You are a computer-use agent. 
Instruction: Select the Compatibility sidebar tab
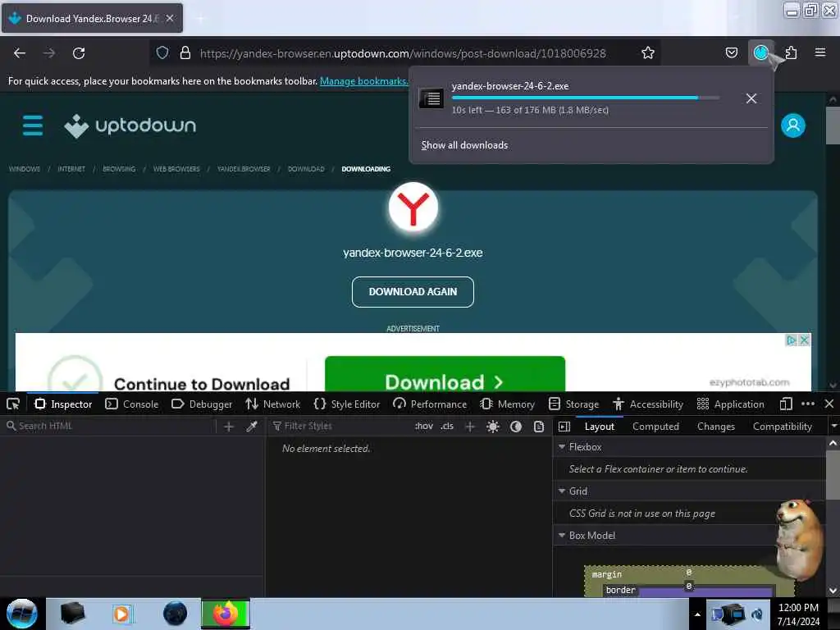point(782,427)
